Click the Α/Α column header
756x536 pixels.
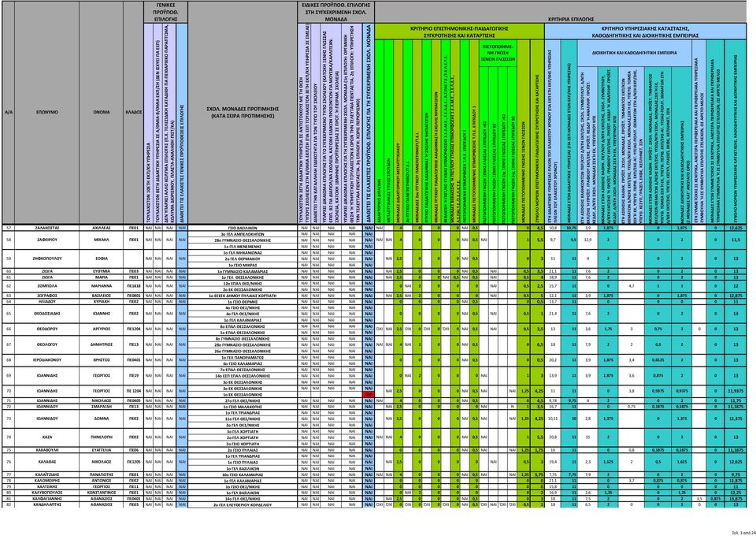point(8,112)
